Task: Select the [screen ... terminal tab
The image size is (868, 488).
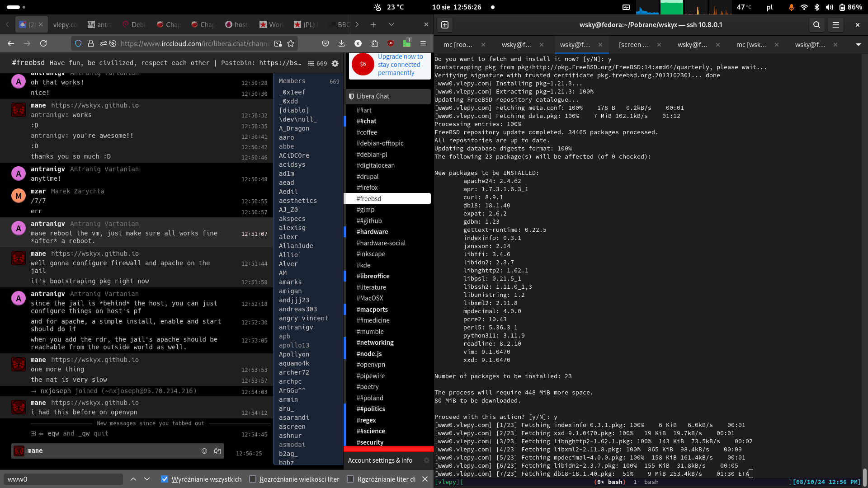Action: [633, 45]
